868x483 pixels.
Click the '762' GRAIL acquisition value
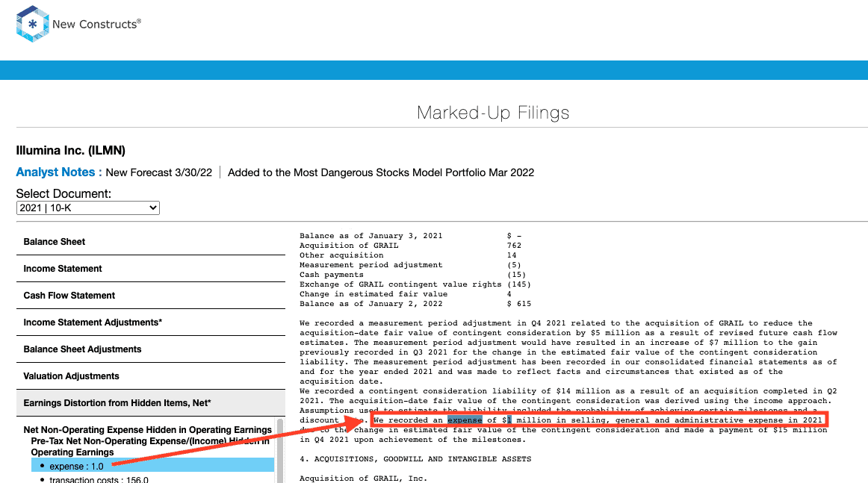click(514, 246)
